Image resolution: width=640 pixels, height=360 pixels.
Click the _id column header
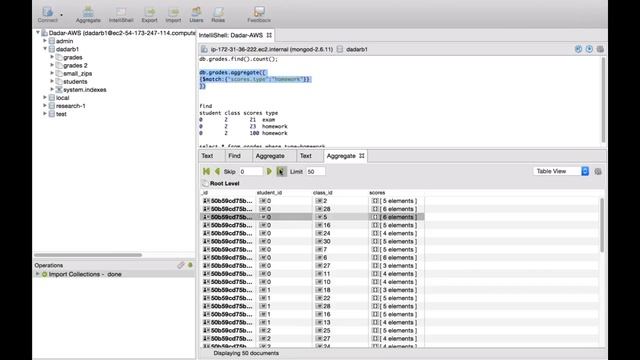coord(205,192)
